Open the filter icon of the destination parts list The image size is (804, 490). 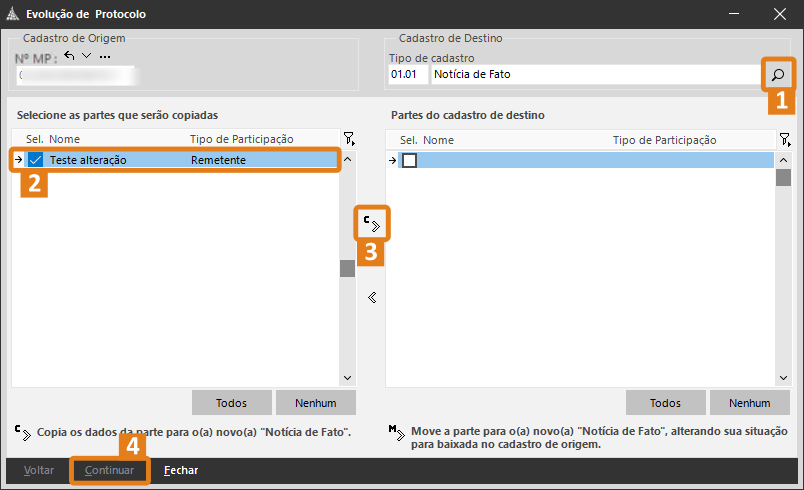[x=784, y=139]
